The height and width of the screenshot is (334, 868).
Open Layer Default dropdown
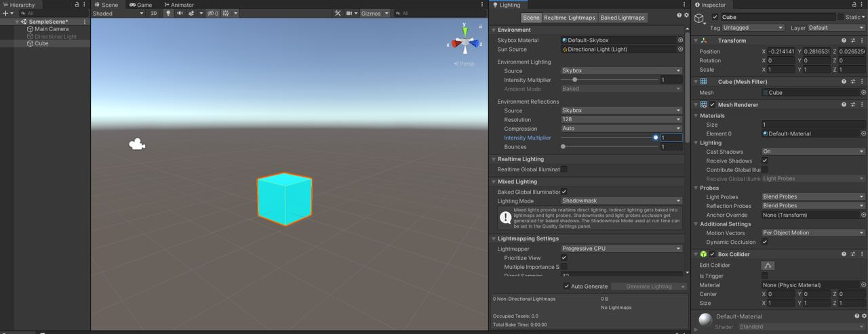(x=836, y=28)
